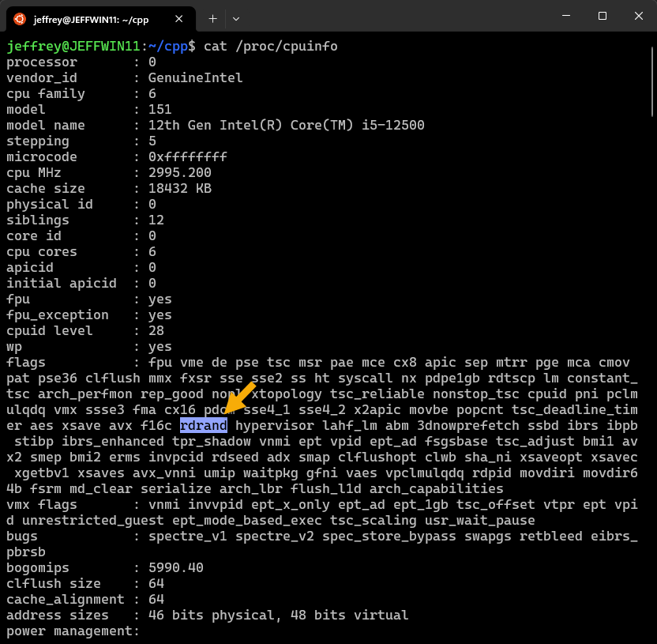Click the Ubuntu icon in the terminal tab

coord(20,17)
